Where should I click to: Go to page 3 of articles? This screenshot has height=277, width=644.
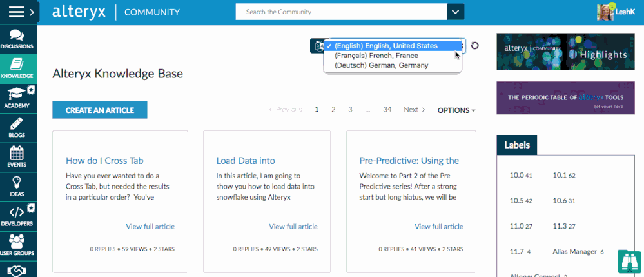(x=350, y=110)
